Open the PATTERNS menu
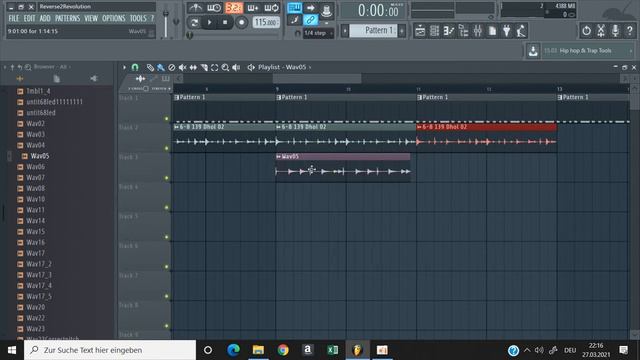This screenshot has width=640, height=360. [67, 18]
